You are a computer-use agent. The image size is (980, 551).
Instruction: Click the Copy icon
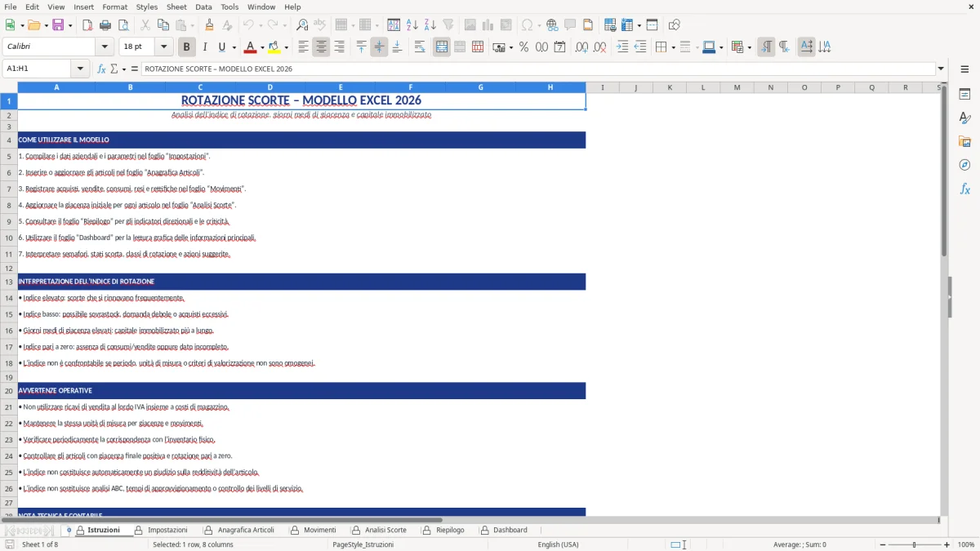(163, 25)
